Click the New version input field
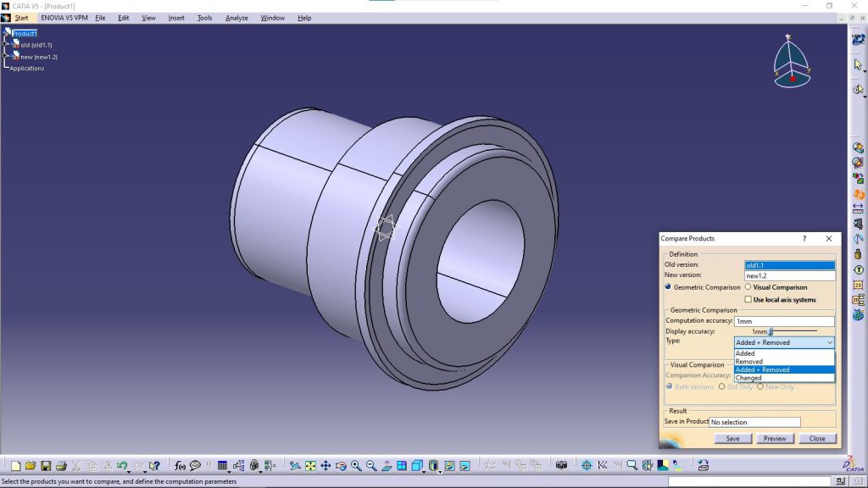Image resolution: width=868 pixels, height=488 pixels. [x=789, y=275]
